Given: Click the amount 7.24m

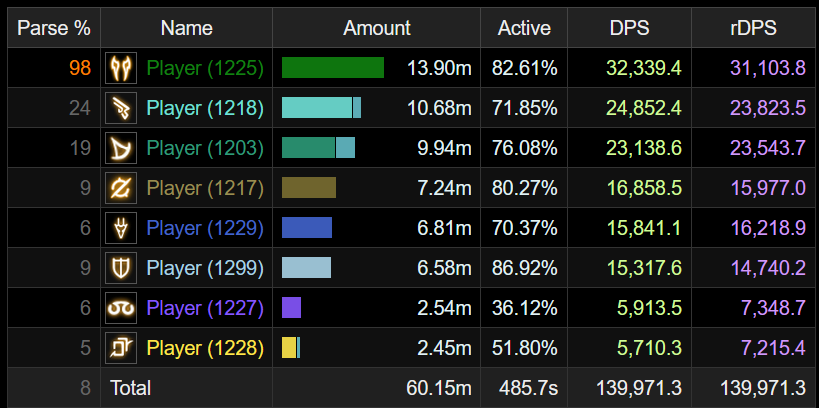Looking at the screenshot, I should click(444, 188).
